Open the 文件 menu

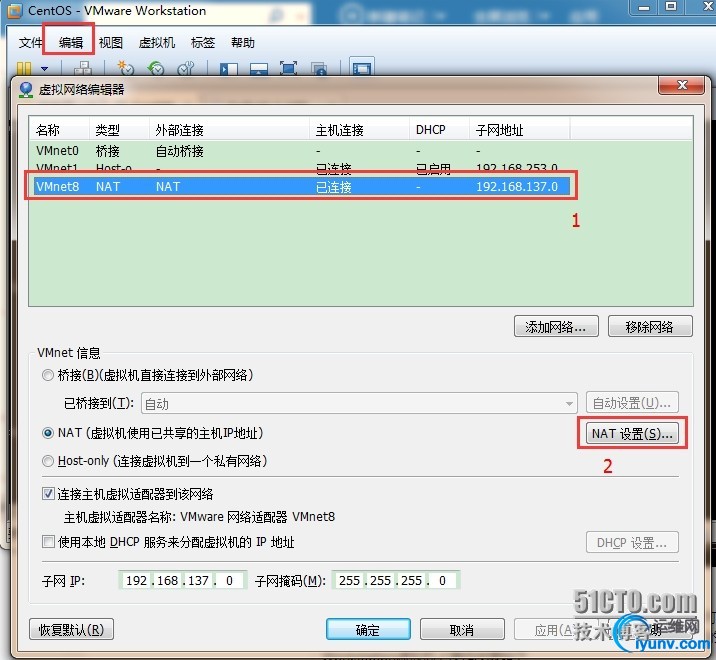[30, 43]
